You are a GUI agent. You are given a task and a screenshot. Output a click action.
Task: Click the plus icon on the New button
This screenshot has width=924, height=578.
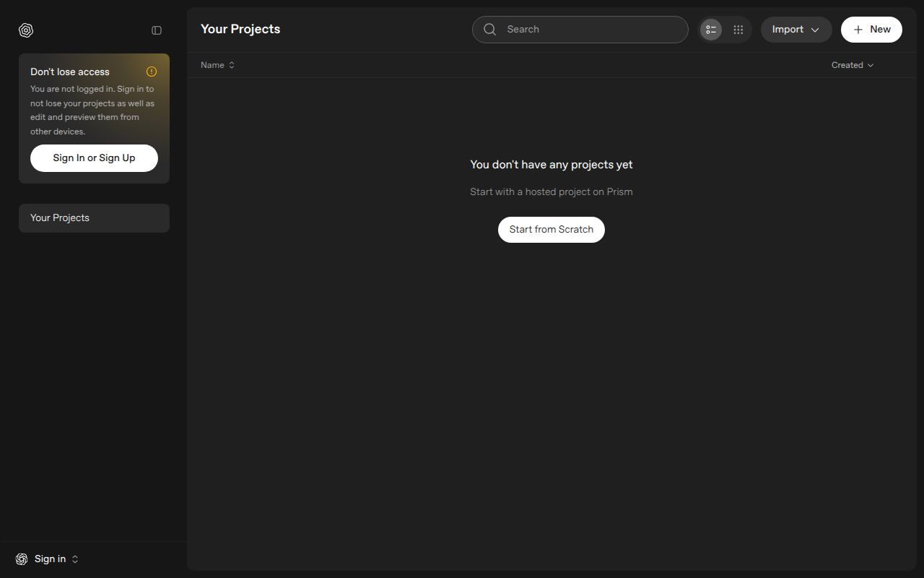point(858,30)
